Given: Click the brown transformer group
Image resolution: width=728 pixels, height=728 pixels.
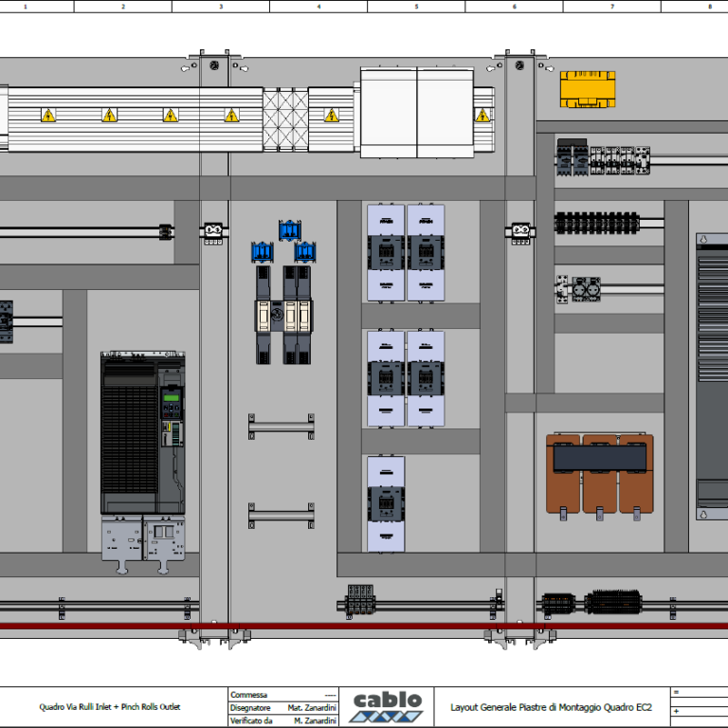Looking at the screenshot, I should [x=601, y=472].
